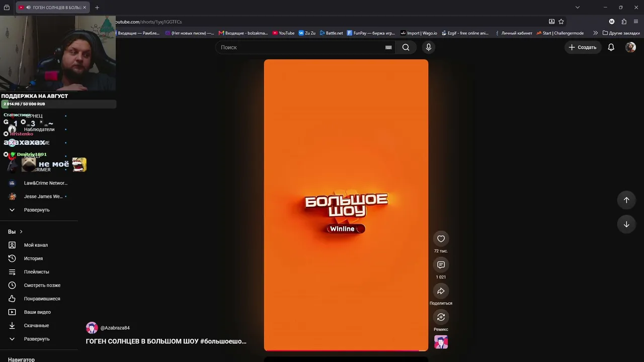This screenshot has height=362, width=644.
Task: Open Входящие - bolzakma Gmail bookmark
Action: pyautogui.click(x=243, y=33)
